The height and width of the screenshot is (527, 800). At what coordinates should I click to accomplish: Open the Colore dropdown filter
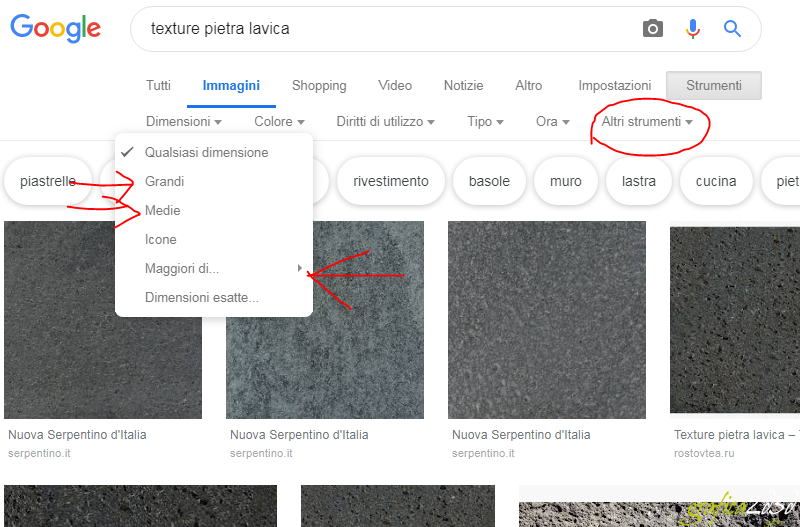(x=279, y=122)
